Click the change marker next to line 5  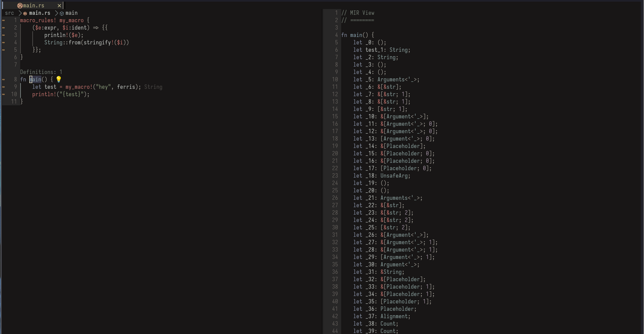(x=4, y=49)
